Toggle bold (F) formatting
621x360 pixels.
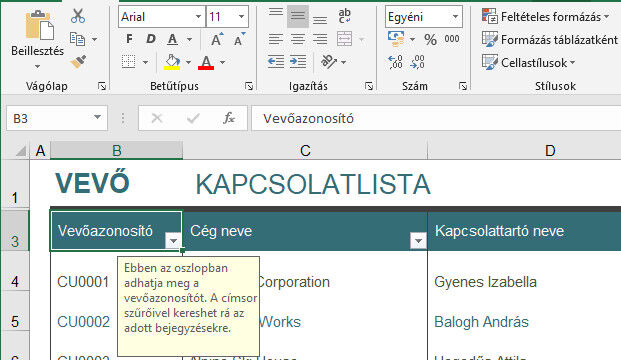tap(129, 39)
